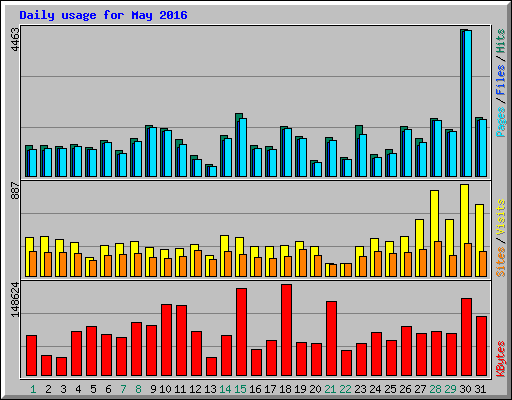Click the cyan Pages bar for day 15
The height and width of the screenshot is (400, 512).
coord(243,147)
